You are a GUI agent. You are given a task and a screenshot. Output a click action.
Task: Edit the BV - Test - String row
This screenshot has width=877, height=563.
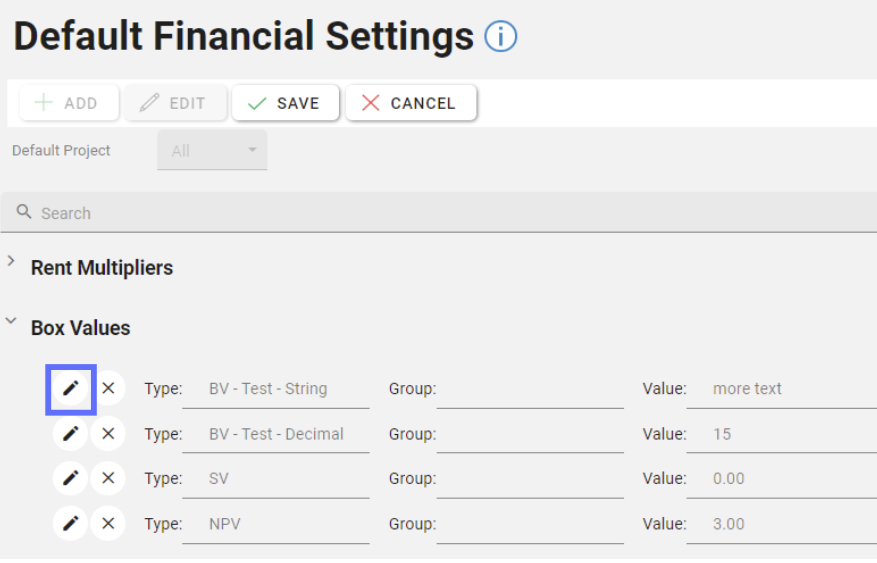(70, 389)
